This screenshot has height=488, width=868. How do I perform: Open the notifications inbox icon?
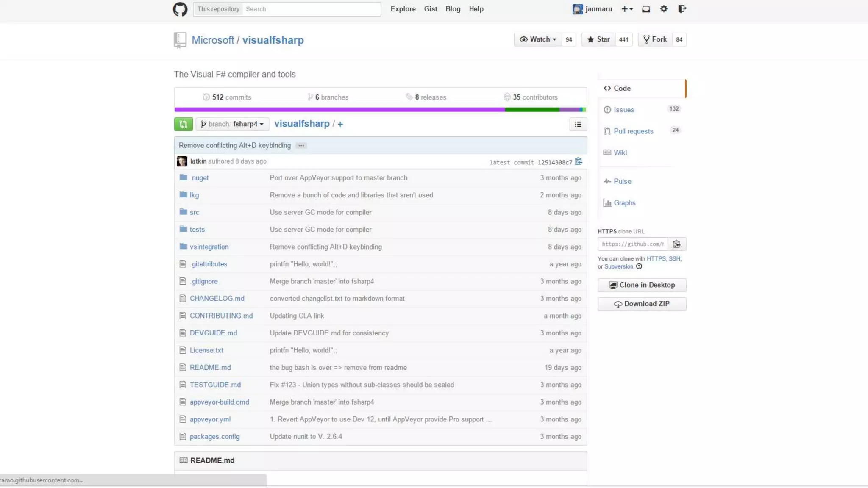coord(645,9)
